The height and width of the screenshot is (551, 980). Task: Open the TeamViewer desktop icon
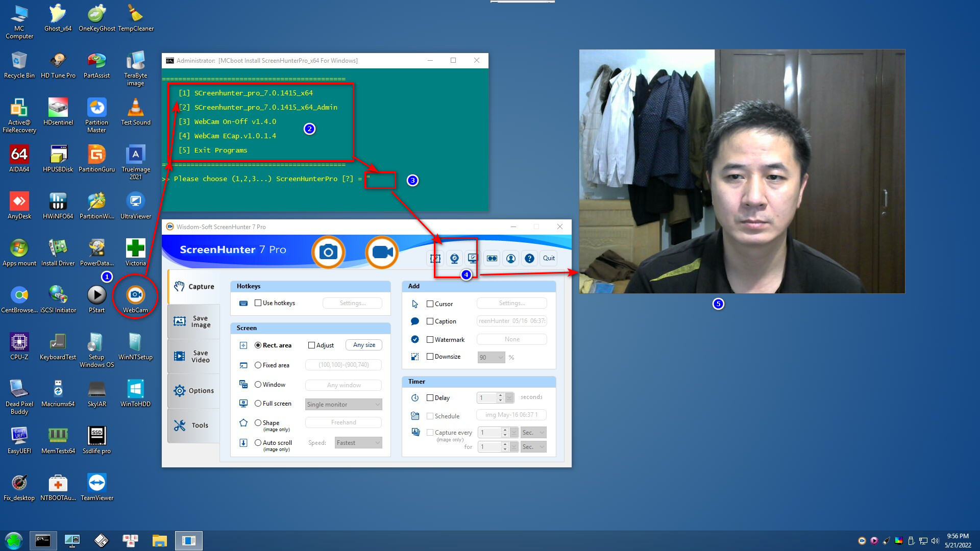click(x=96, y=487)
